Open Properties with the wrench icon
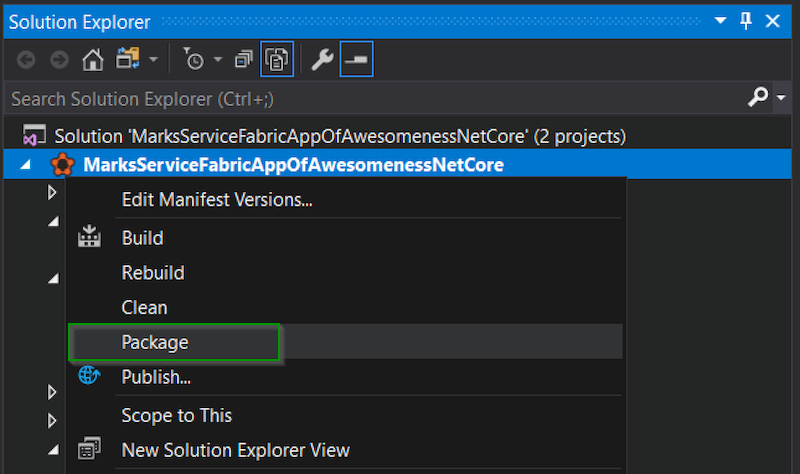 (x=321, y=61)
